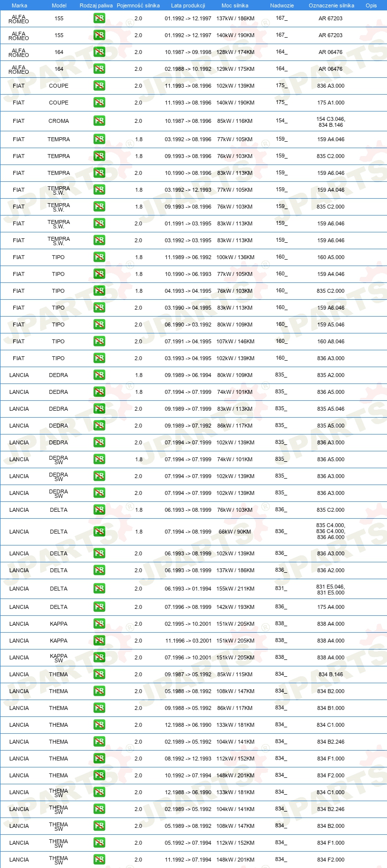This screenshot has width=387, height=868.
Task: Click the Opis column header
Action: (x=371, y=5)
